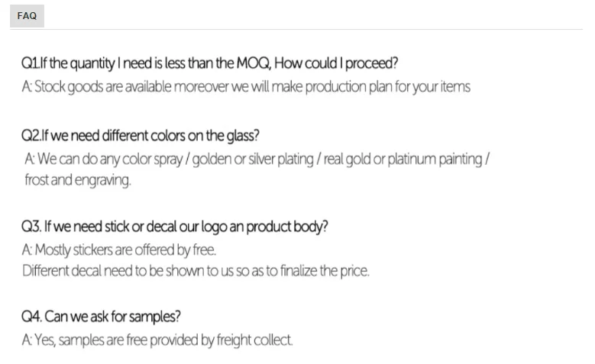595x364 pixels.
Task: Click the Q4 question about samples
Action: click(x=101, y=317)
